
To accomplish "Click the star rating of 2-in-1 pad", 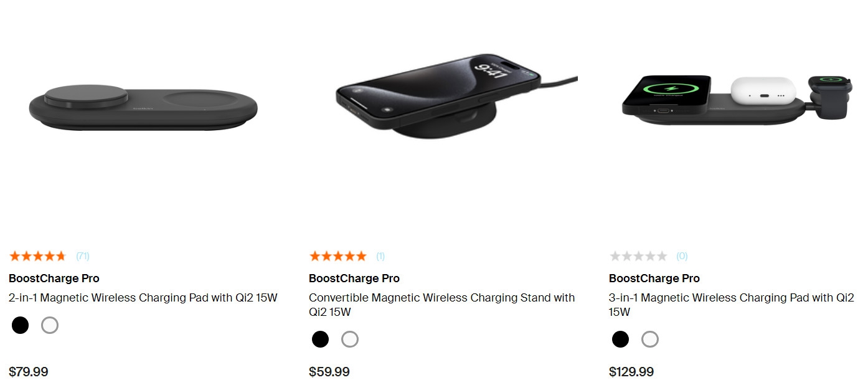I will (38, 256).
